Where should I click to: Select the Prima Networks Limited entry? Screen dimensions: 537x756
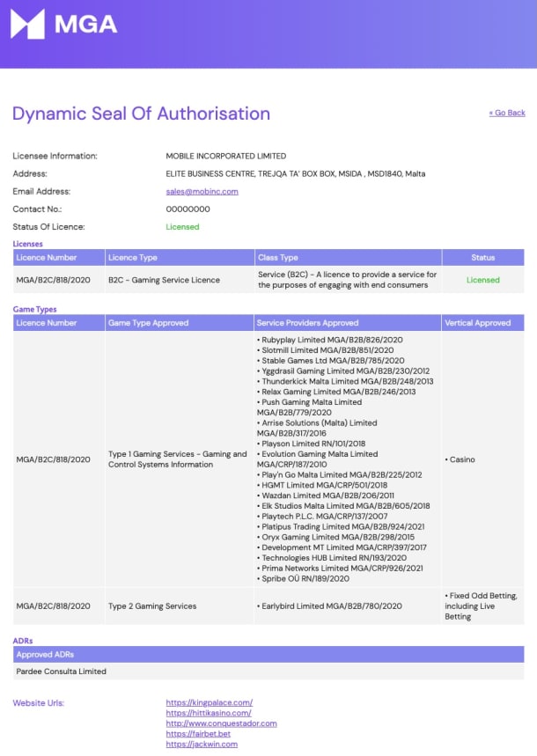pyautogui.click(x=340, y=569)
